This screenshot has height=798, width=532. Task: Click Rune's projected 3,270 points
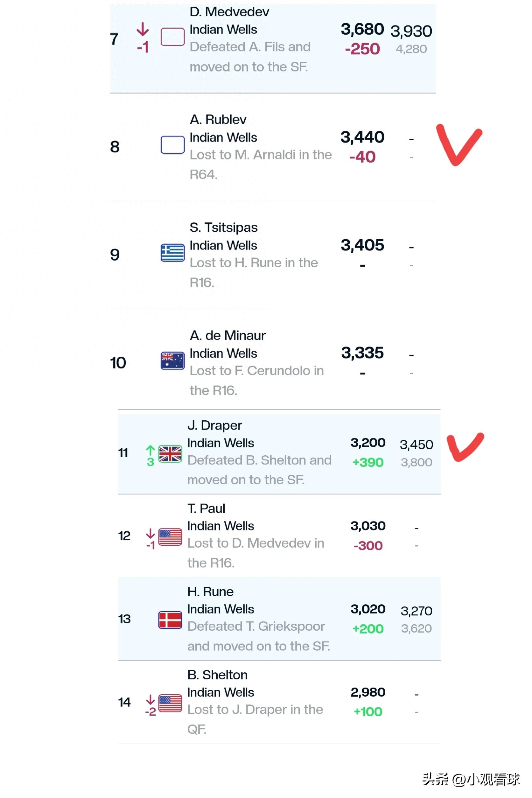[416, 611]
